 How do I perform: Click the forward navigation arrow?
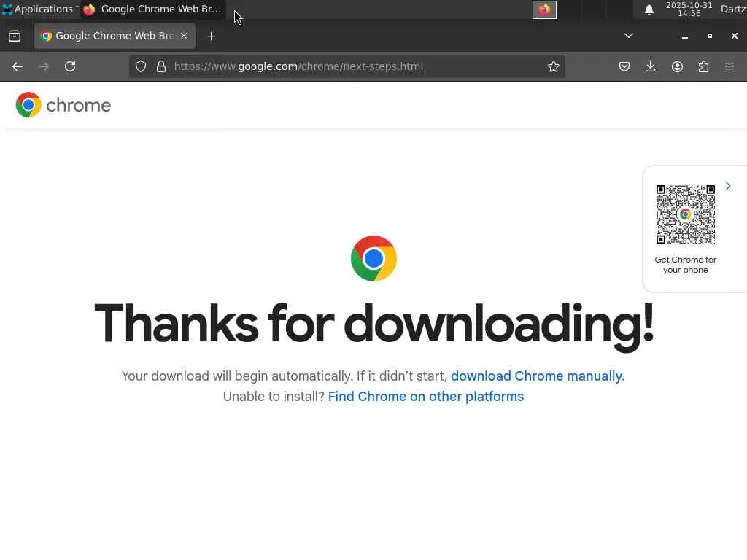click(x=43, y=66)
